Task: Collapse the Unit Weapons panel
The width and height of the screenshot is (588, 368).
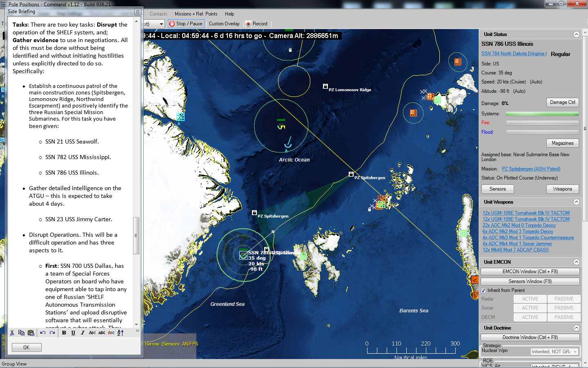Action: click(x=577, y=202)
